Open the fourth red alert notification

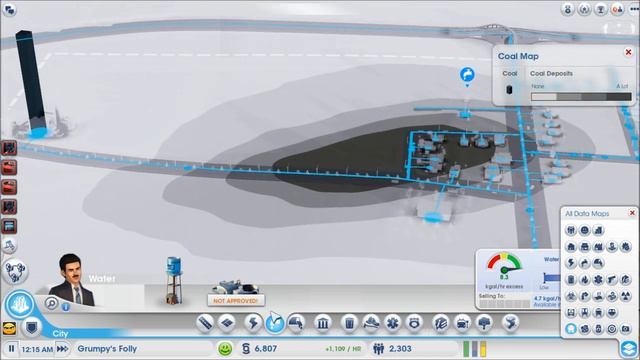pos(9,207)
